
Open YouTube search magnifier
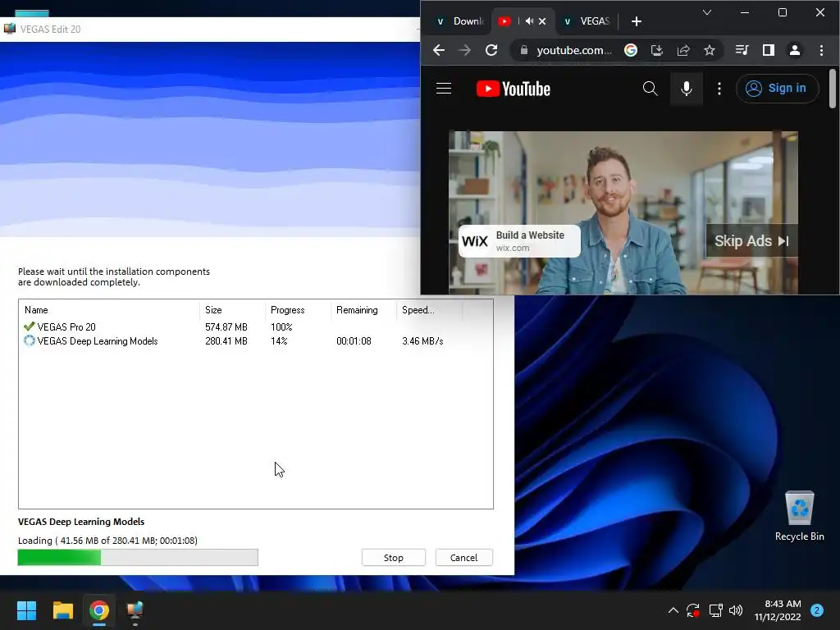[x=650, y=89]
